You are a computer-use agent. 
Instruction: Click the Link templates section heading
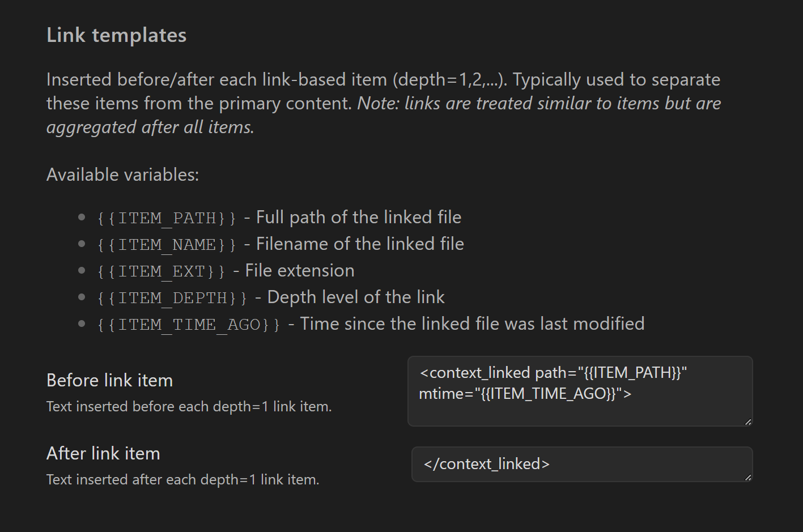tap(116, 35)
